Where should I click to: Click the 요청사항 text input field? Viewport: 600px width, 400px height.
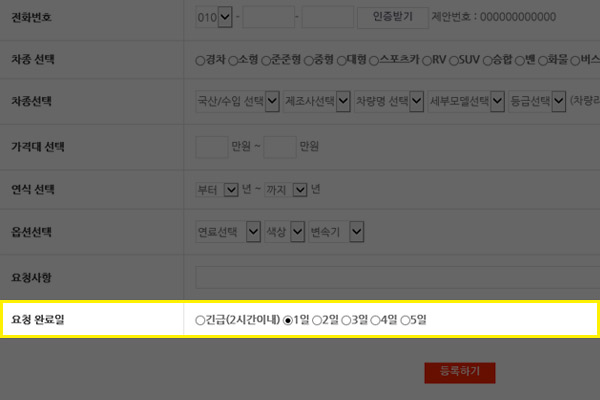[x=396, y=277]
